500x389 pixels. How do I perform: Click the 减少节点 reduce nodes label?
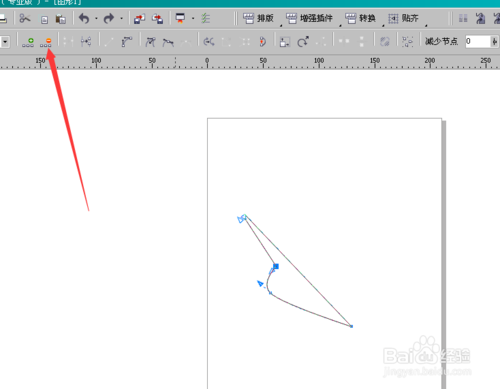point(441,41)
